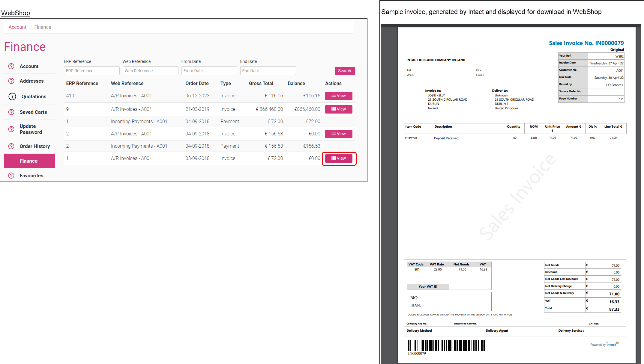The width and height of the screenshot is (644, 364).
Task: View the 04-09-2018 invoice of €156.53
Action: pos(338,134)
